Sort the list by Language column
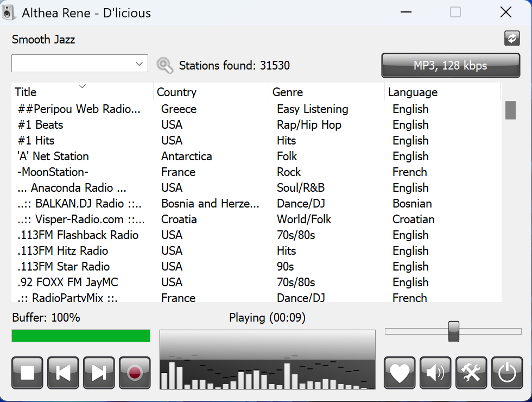Viewport: 532px width, 402px height. pos(442,92)
